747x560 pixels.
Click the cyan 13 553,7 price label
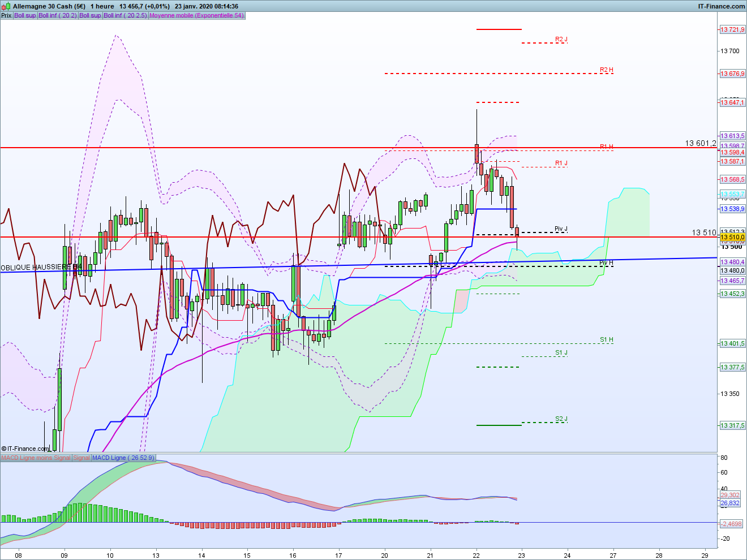[x=732, y=194]
